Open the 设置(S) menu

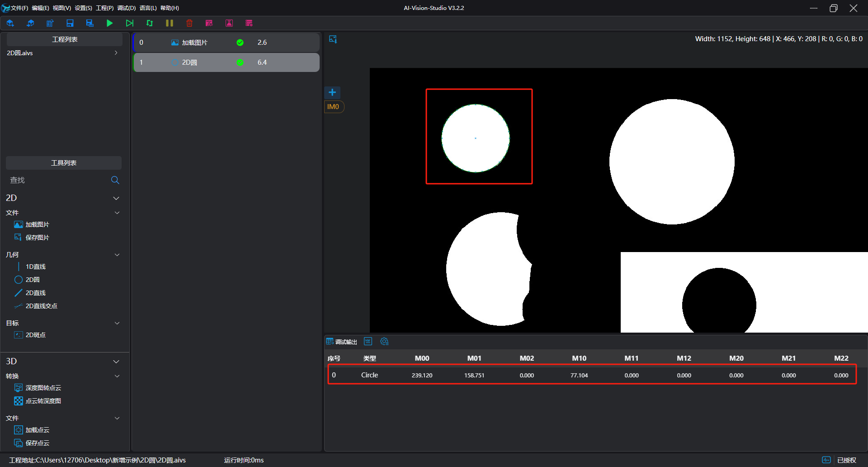(83, 8)
